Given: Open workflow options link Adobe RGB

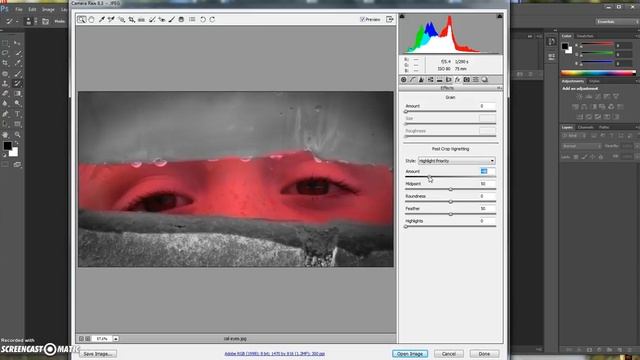Looking at the screenshot, I should click(x=275, y=354).
